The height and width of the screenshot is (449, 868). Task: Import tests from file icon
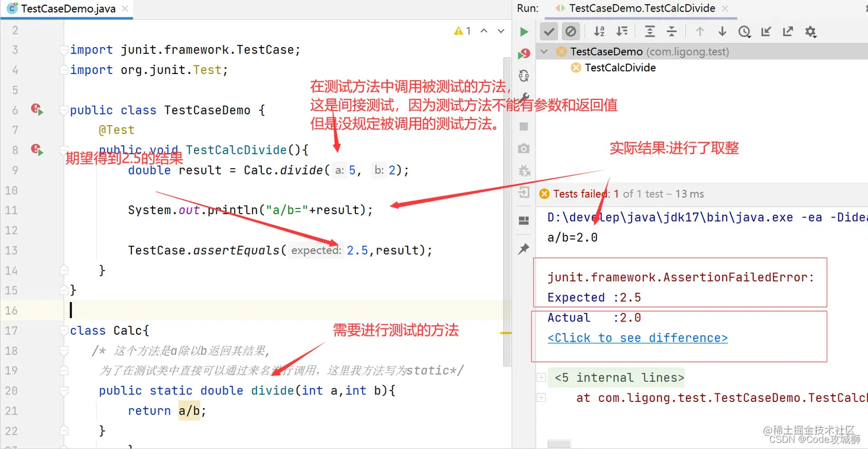point(766,32)
